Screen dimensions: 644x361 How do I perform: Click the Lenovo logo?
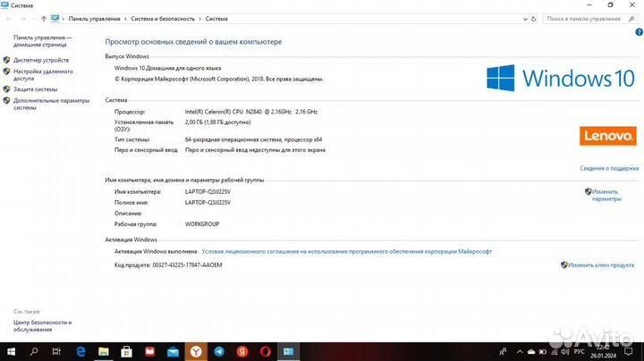tap(608, 136)
